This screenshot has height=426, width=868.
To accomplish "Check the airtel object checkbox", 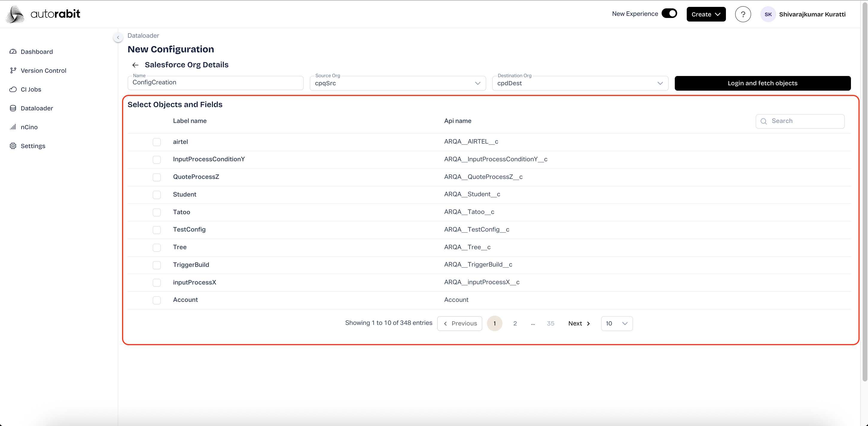I will pos(157,142).
